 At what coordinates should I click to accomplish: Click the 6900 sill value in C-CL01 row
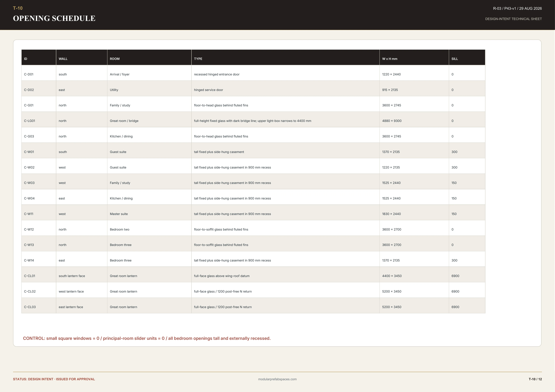tap(467, 274)
